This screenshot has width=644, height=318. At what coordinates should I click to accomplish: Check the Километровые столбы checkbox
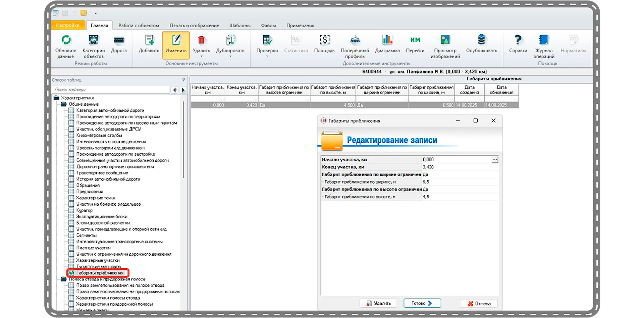[71, 136]
